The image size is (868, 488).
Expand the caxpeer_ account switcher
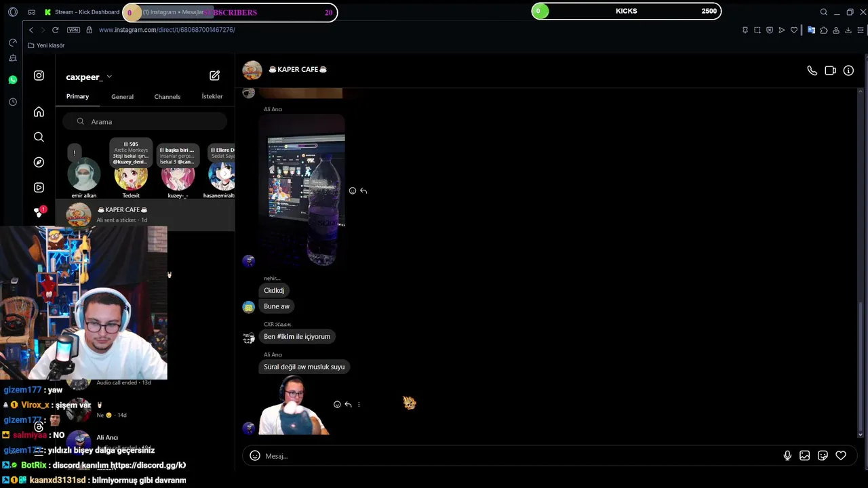pyautogui.click(x=89, y=77)
